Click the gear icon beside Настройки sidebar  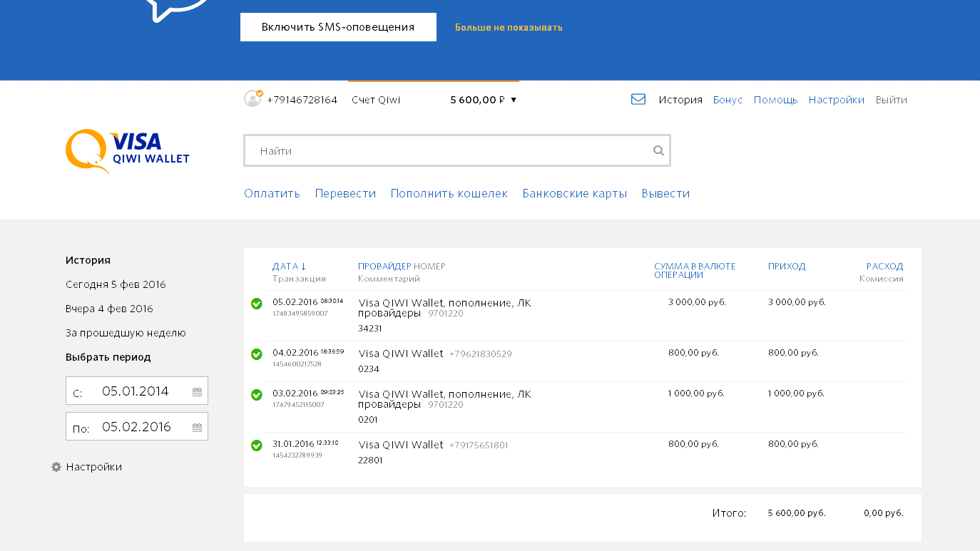[56, 467]
